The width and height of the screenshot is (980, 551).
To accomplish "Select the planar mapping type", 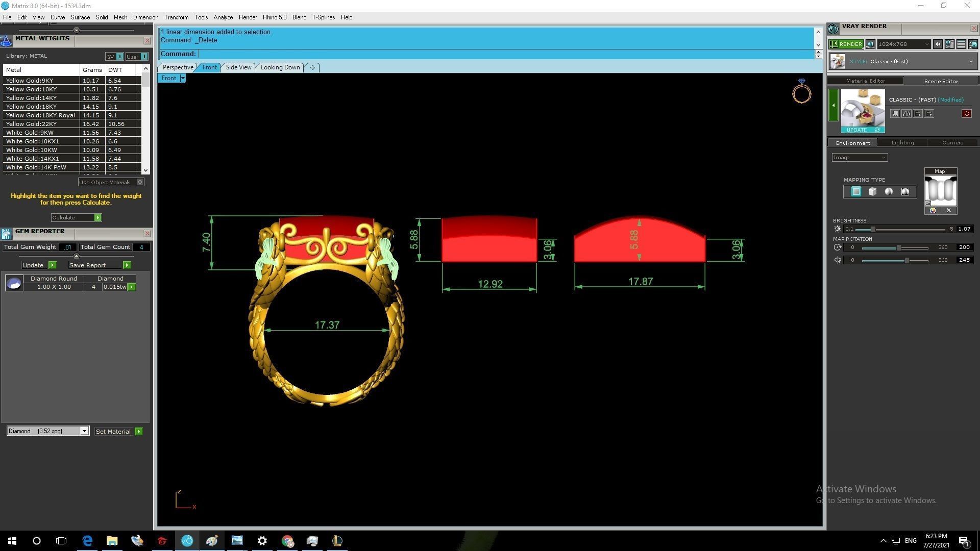I will pos(856,192).
